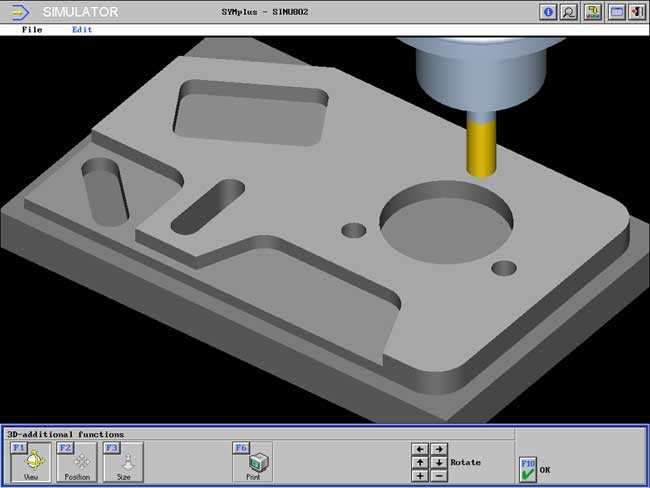This screenshot has height=488, width=650.
Task: Rotate the model right with arrow
Action: click(x=438, y=450)
